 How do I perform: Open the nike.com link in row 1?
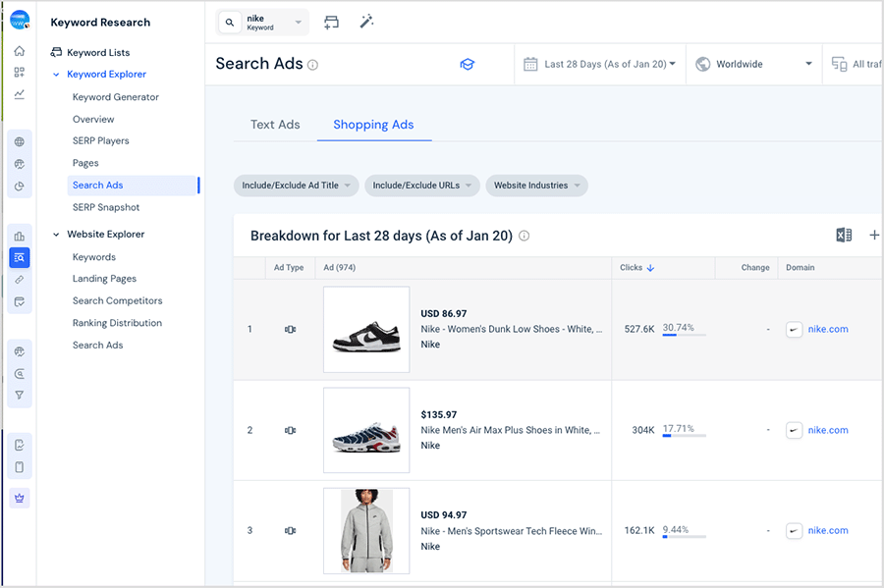(x=828, y=329)
